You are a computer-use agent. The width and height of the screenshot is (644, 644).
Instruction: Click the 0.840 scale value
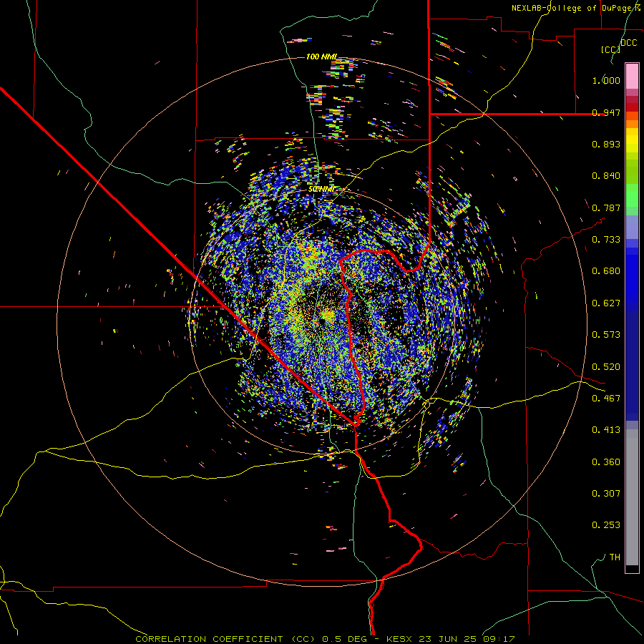606,176
